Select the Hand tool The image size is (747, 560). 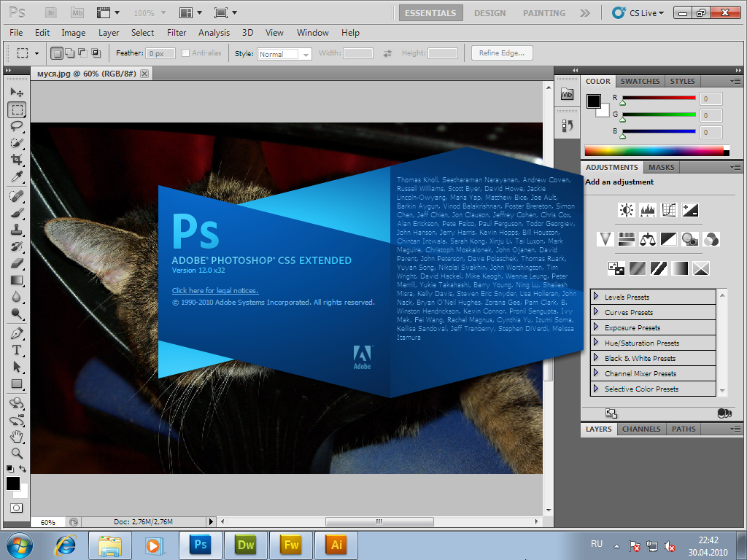(16, 436)
